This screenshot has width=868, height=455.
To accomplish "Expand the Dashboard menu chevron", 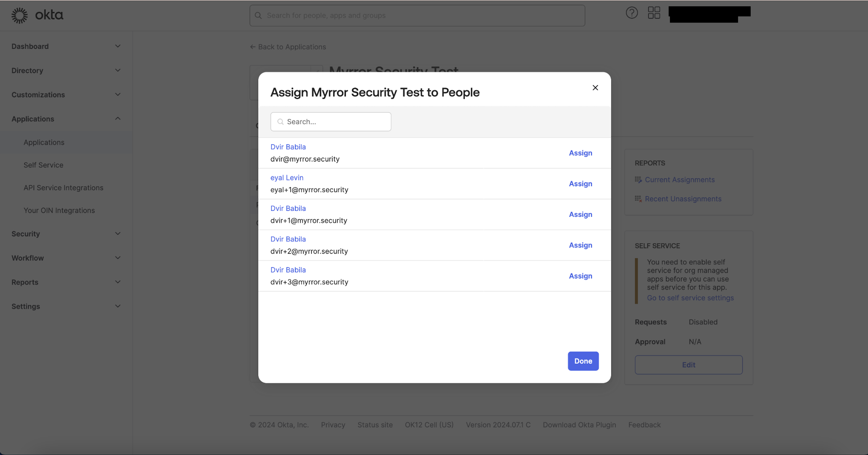I will point(118,46).
